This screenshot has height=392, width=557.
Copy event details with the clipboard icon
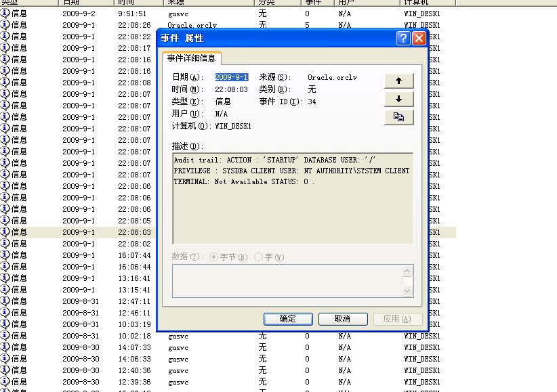pos(398,117)
